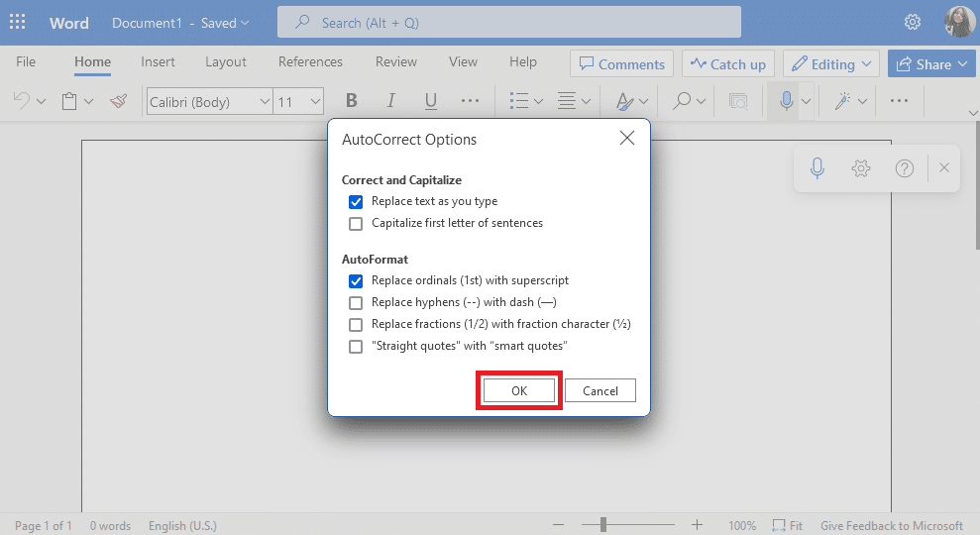980x535 pixels.
Task: Click the Bullets list icon
Action: [x=519, y=101]
